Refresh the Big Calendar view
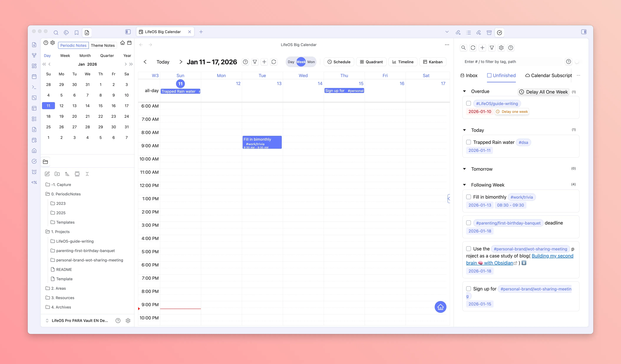 [274, 62]
